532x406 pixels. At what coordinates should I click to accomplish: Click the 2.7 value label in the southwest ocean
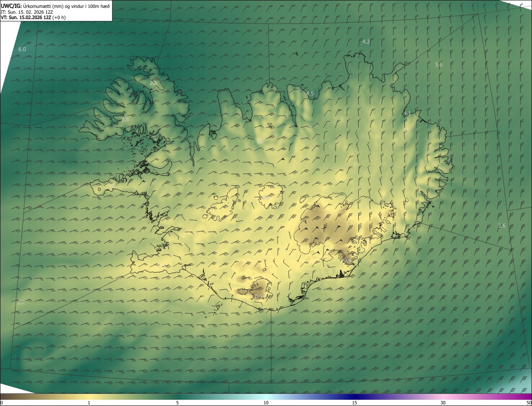(x=21, y=302)
